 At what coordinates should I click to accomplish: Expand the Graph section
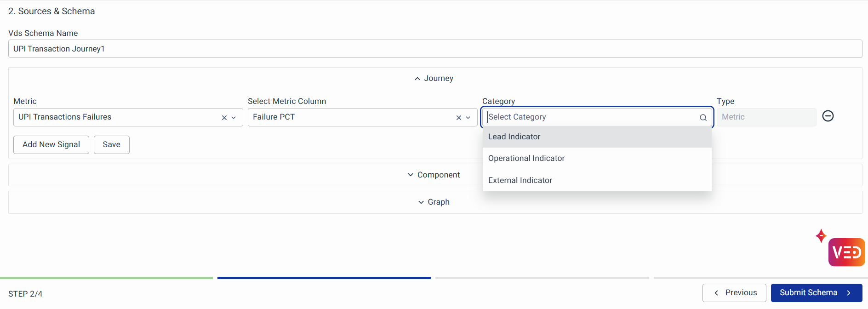[x=434, y=202]
